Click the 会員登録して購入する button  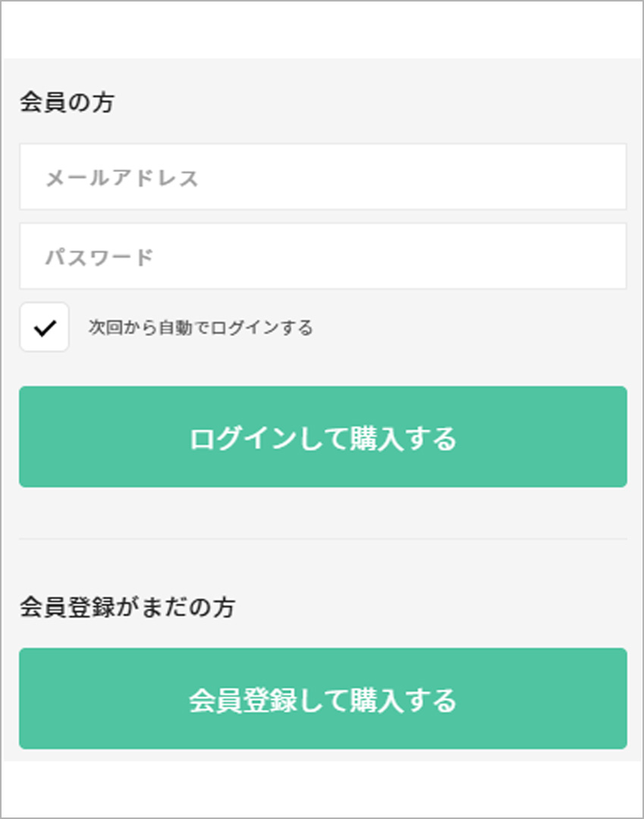point(323,698)
